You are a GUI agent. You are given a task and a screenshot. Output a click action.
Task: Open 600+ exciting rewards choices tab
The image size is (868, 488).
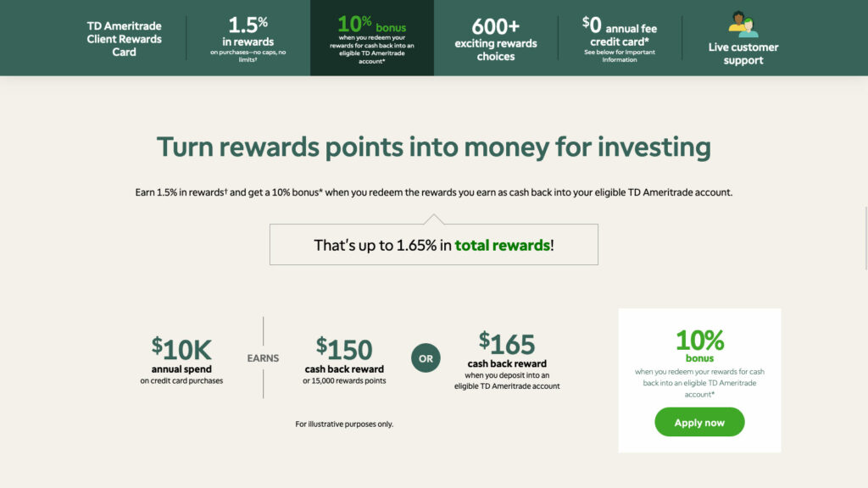[496, 39]
